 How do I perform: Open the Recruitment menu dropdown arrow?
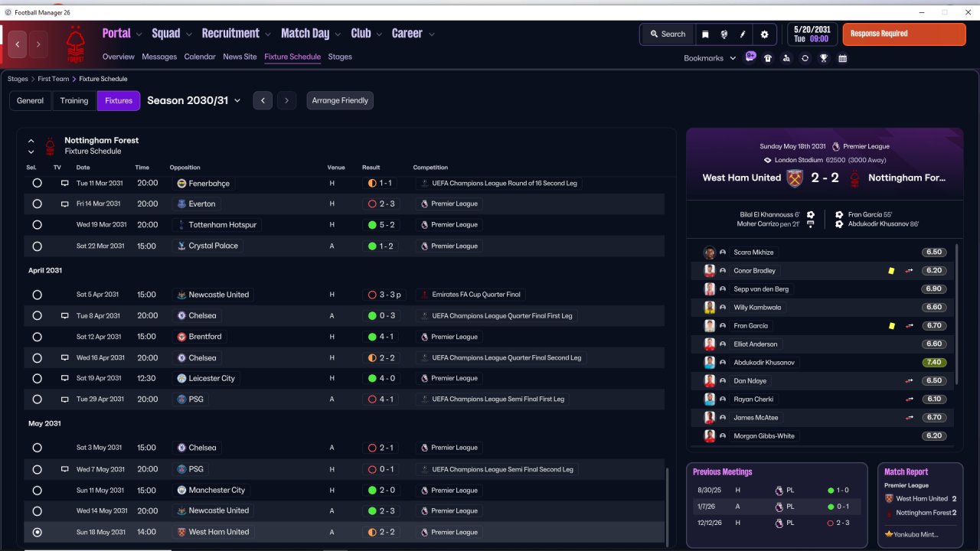click(268, 34)
